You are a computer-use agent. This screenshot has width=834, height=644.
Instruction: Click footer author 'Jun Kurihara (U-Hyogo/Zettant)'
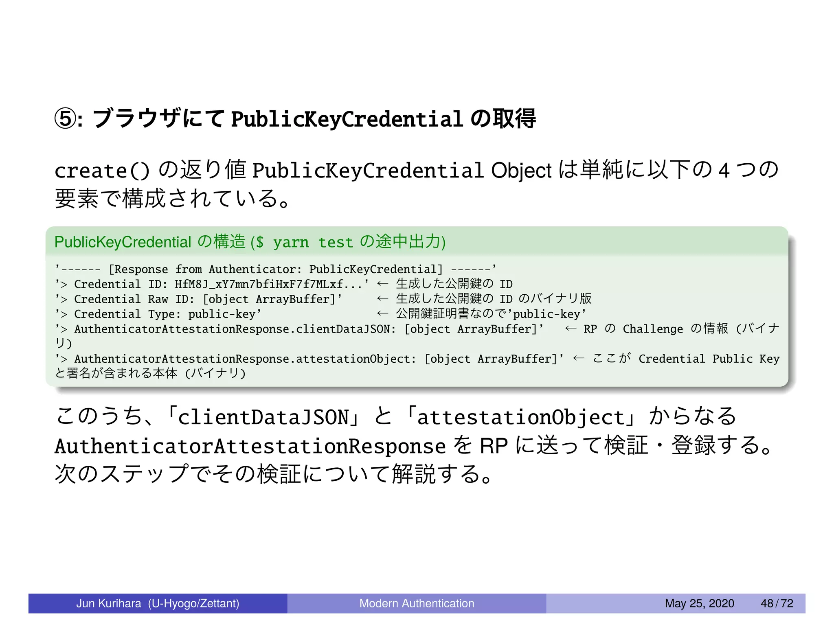158,603
